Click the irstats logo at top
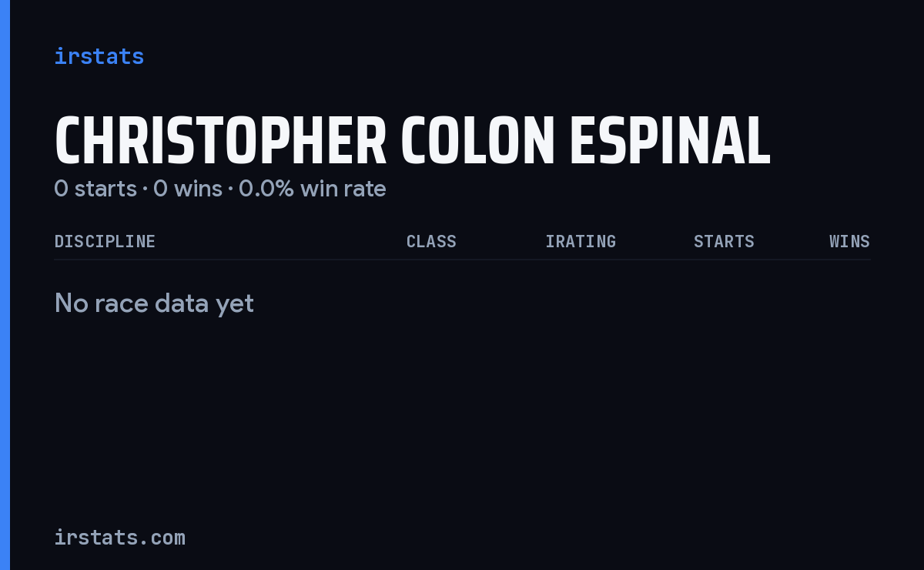The image size is (924, 570). pos(99,56)
